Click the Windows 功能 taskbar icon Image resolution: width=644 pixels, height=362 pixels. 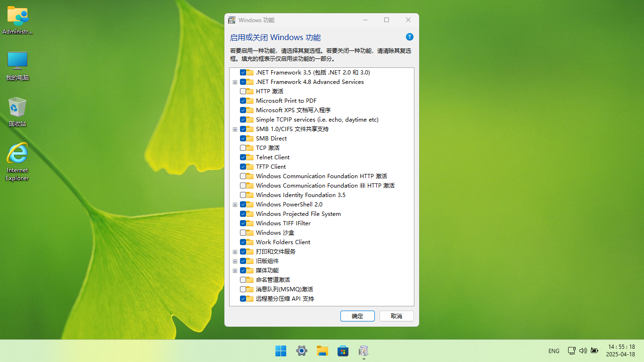point(363,351)
